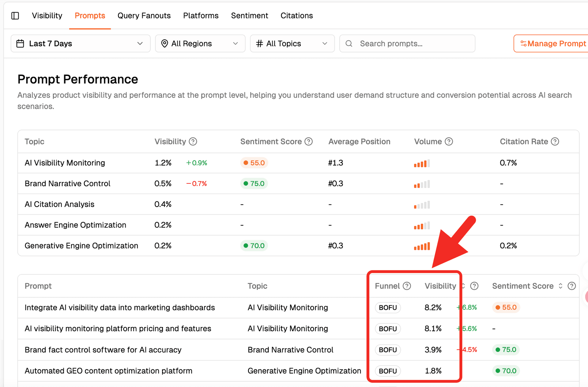588x387 pixels.
Task: Focus the Search prompts field
Action: (x=407, y=43)
